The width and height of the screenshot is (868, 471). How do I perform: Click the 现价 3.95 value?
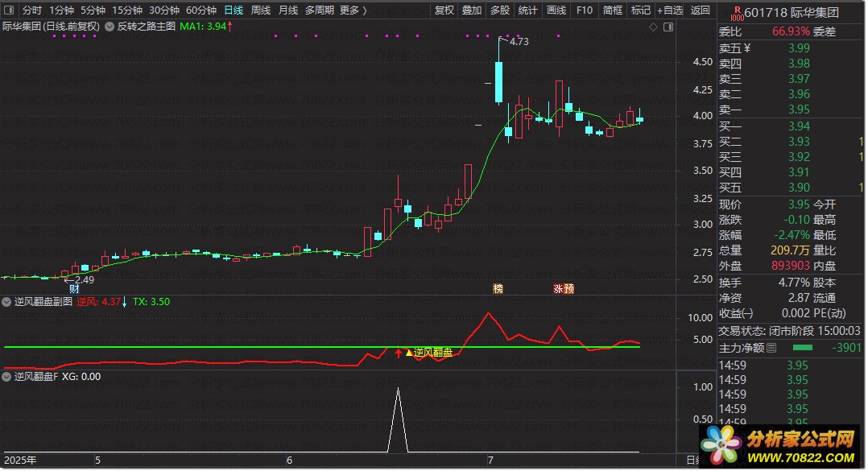[x=799, y=205]
